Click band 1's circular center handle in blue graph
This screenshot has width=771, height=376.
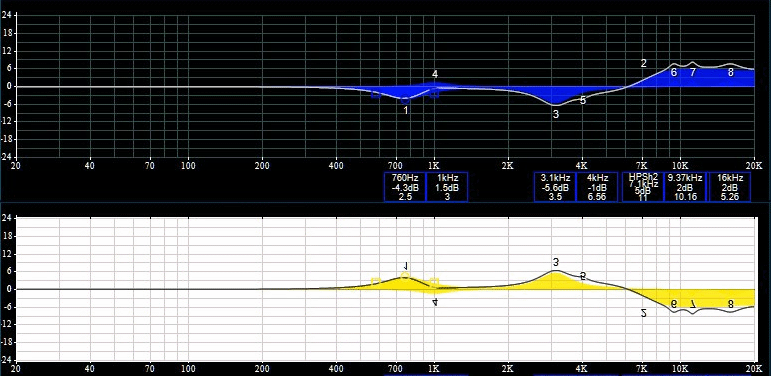[x=405, y=100]
